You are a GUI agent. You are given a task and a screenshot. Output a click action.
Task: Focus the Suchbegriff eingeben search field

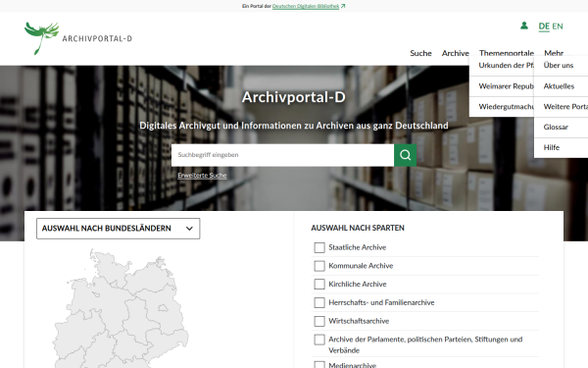(282, 155)
